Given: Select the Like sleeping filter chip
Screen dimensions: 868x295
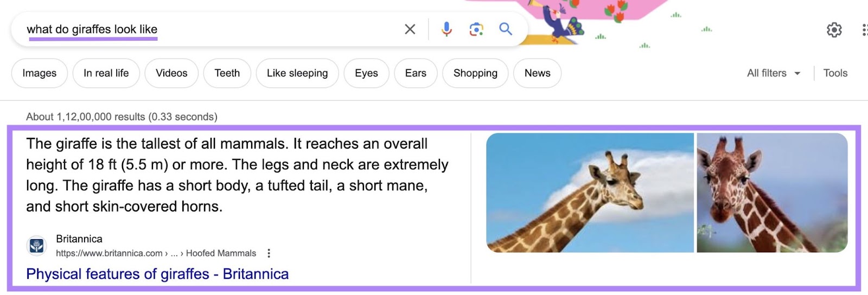Looking at the screenshot, I should click(x=297, y=73).
